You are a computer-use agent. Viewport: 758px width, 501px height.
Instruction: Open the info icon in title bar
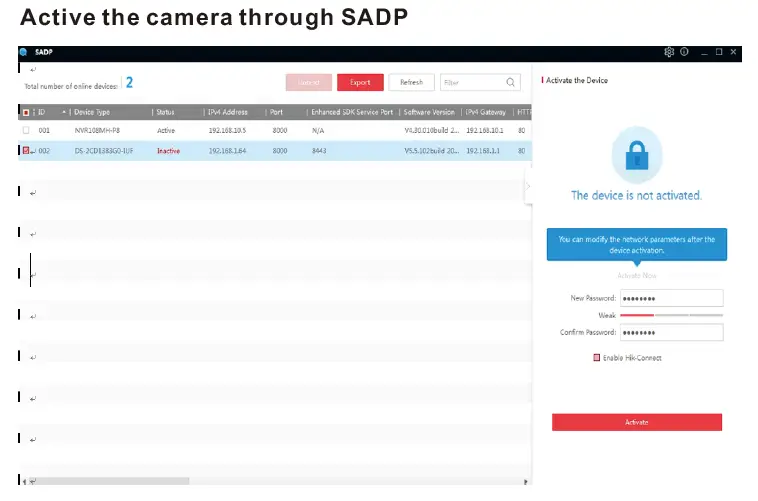[684, 52]
